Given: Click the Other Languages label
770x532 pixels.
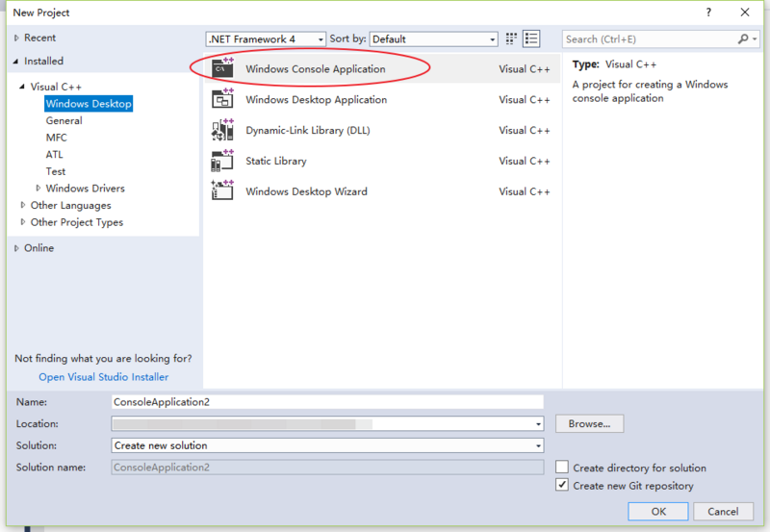Looking at the screenshot, I should [70, 205].
